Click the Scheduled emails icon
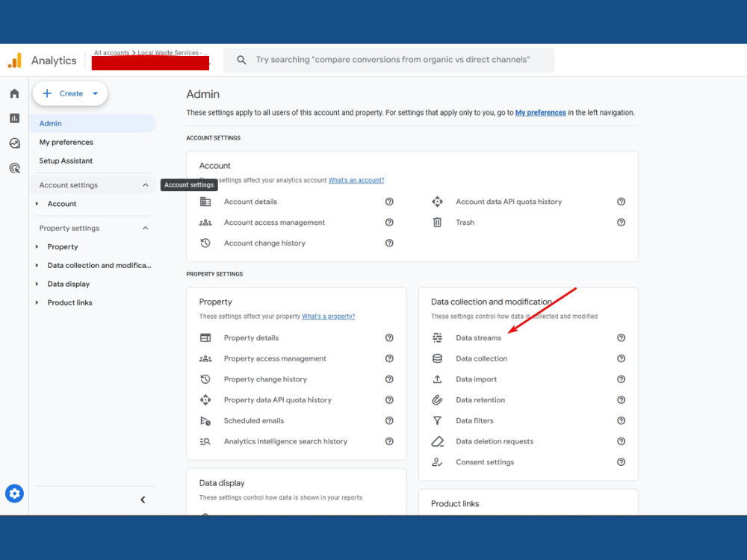Screen dimensions: 747x560 (205, 420)
